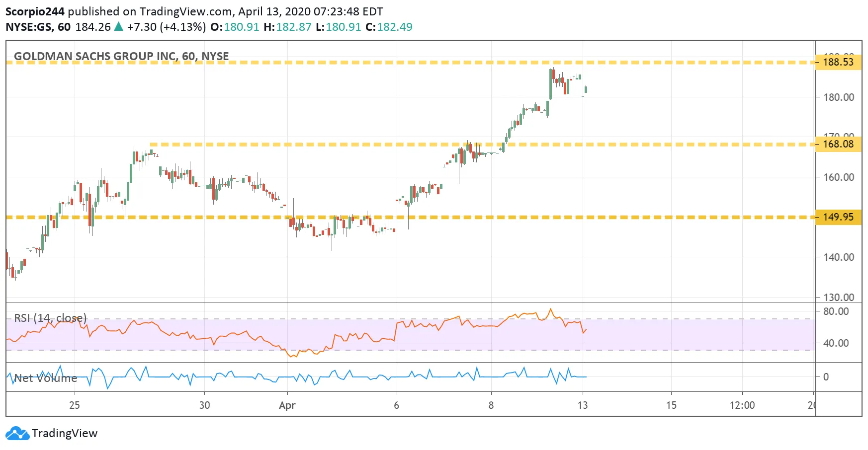The height and width of the screenshot is (450, 868).
Task: Click the 130.00 price axis label
Action: coord(839,297)
